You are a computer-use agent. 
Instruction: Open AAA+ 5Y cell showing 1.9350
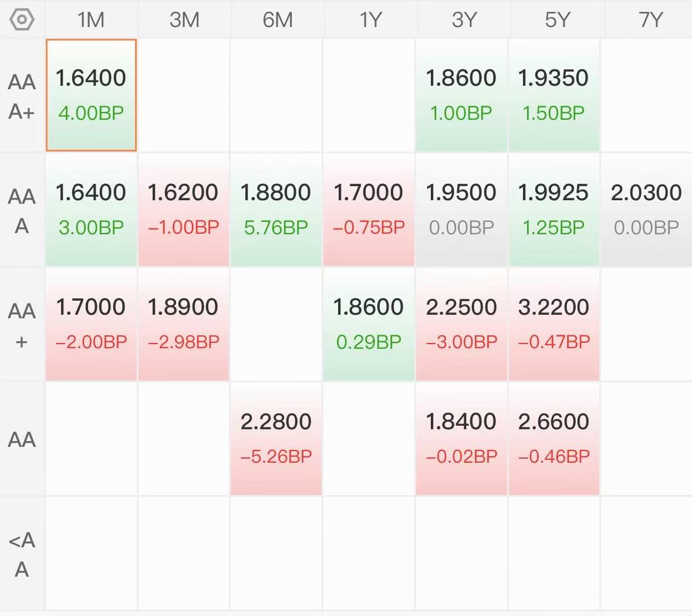click(x=554, y=95)
